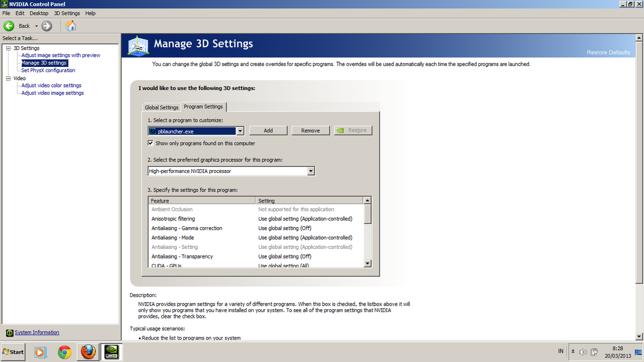
Task: Open Adjust image settings with preview
Action: tap(61, 55)
